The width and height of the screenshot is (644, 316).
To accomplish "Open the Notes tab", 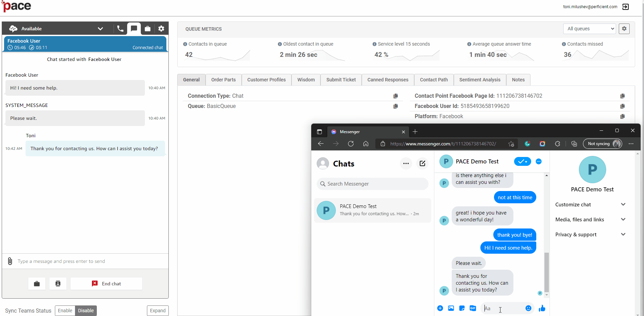I will [518, 80].
